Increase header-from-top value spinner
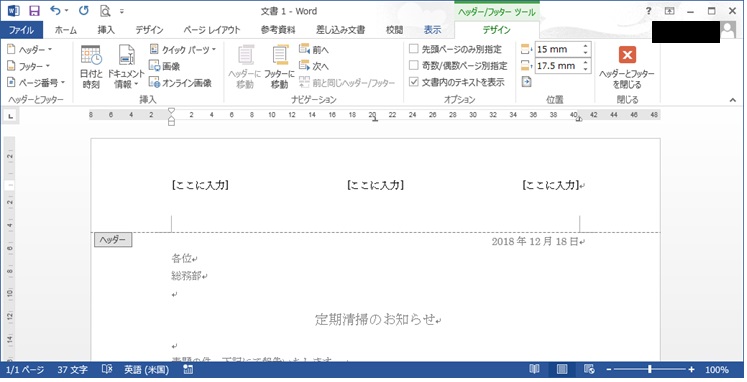The width and height of the screenshot is (747, 382). (x=585, y=46)
